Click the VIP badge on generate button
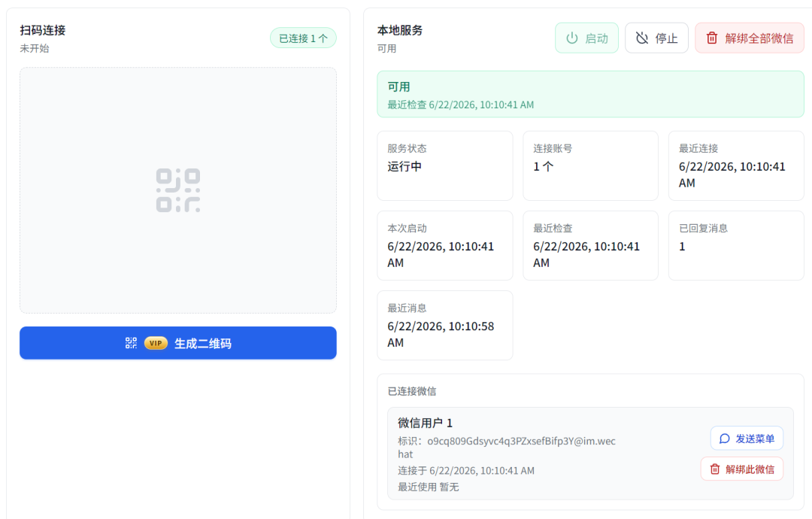The image size is (812, 519). [x=156, y=343]
